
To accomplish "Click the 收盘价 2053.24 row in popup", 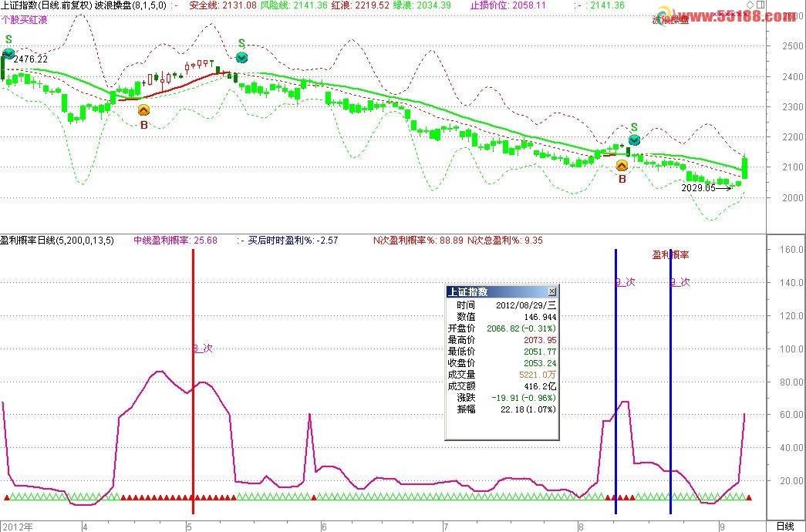I will [501, 363].
